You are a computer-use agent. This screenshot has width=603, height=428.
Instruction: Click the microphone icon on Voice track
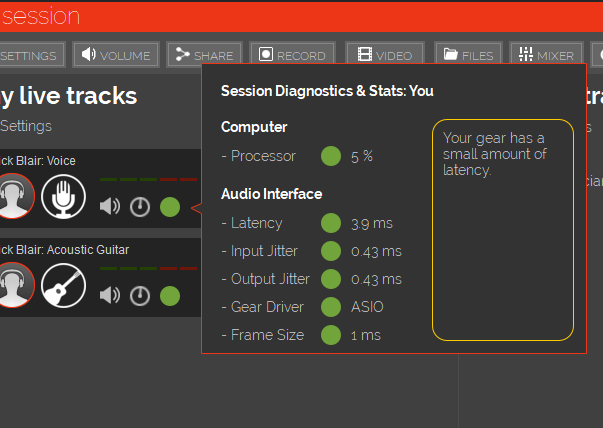pyautogui.click(x=63, y=196)
